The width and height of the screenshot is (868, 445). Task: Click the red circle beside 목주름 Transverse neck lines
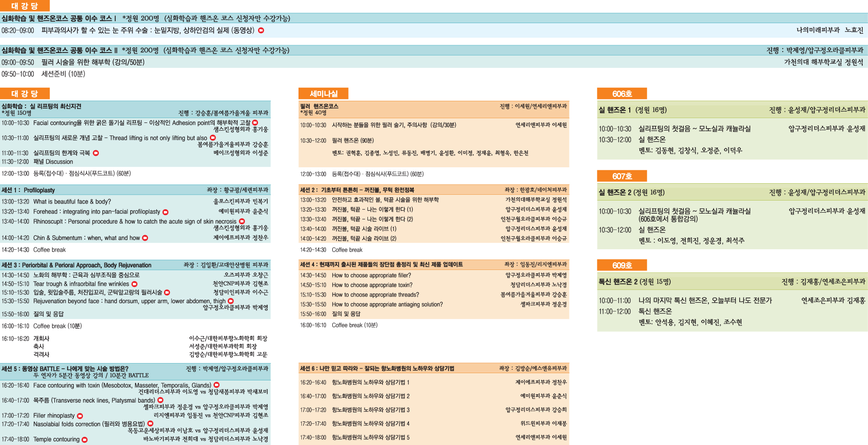click(x=161, y=400)
